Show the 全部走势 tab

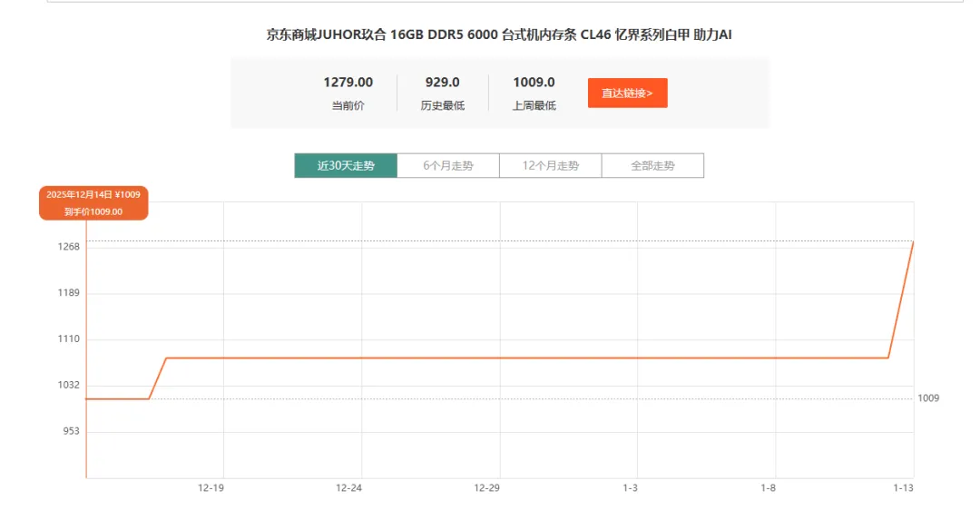[652, 166]
